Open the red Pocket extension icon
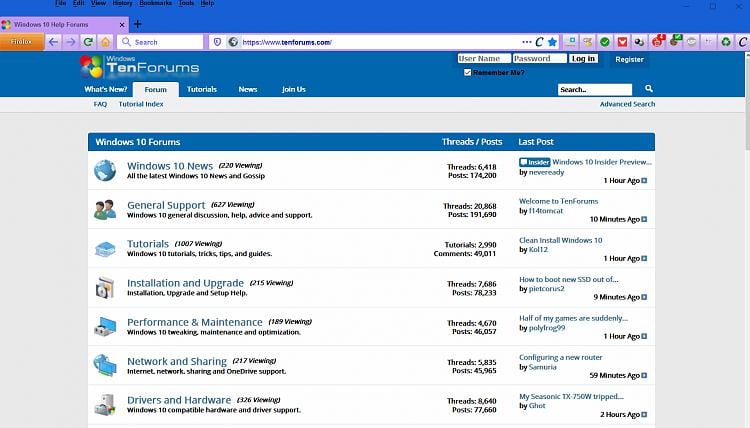 (622, 42)
